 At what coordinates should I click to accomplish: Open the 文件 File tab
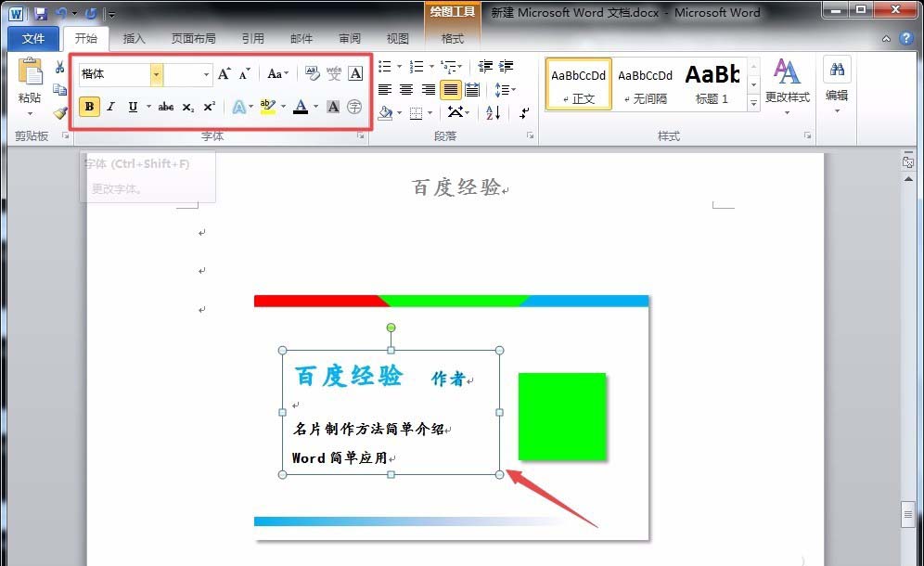(33, 38)
